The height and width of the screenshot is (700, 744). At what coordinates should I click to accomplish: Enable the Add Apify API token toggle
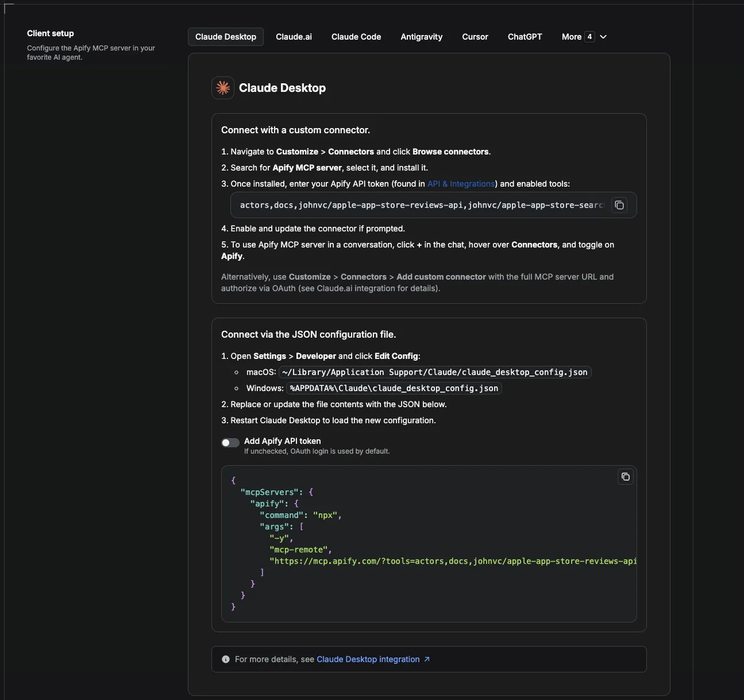pos(230,442)
